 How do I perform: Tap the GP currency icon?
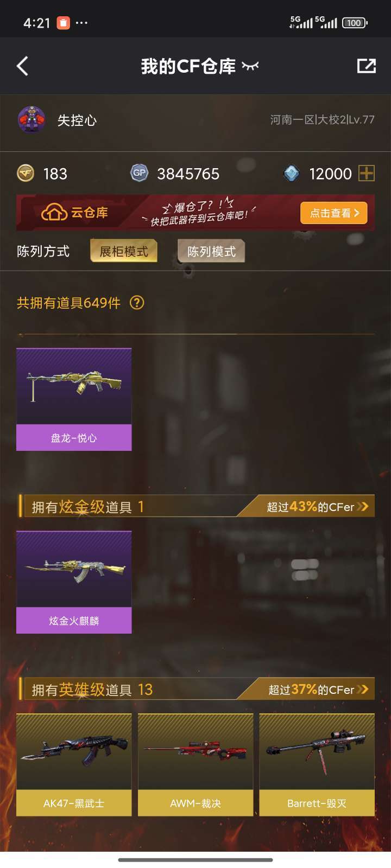pos(140,173)
